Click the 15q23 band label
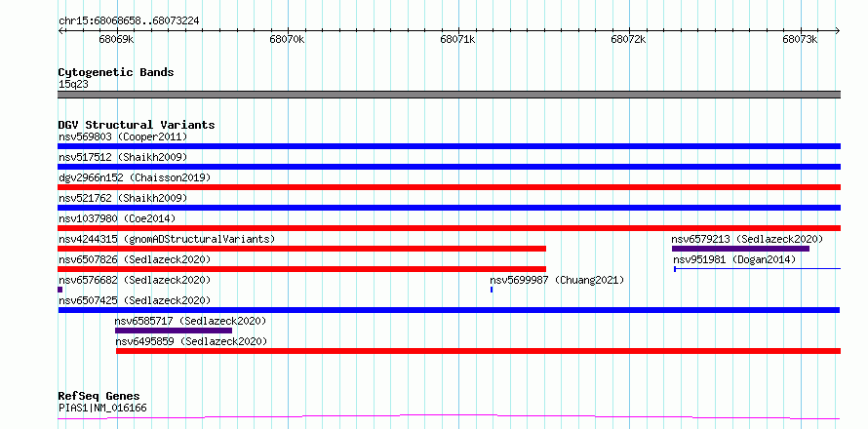The width and height of the screenshot is (868, 429). pos(73,84)
